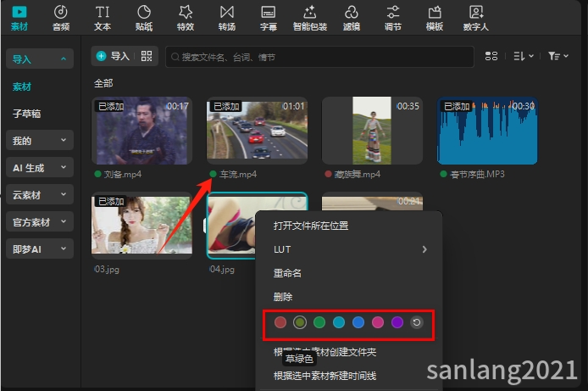Open the sort order dropdown
This screenshot has width=588, height=391.
pyautogui.click(x=524, y=56)
